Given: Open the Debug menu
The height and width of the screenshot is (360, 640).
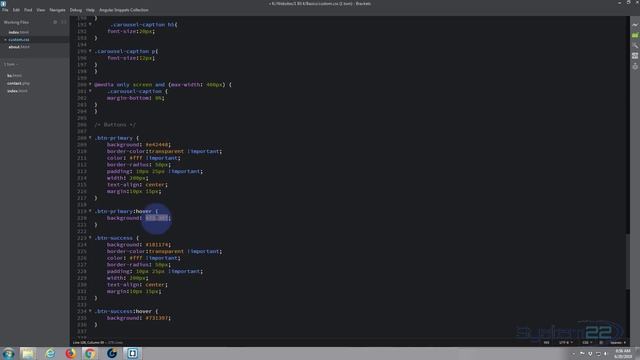Looking at the screenshot, I should click(76, 10).
